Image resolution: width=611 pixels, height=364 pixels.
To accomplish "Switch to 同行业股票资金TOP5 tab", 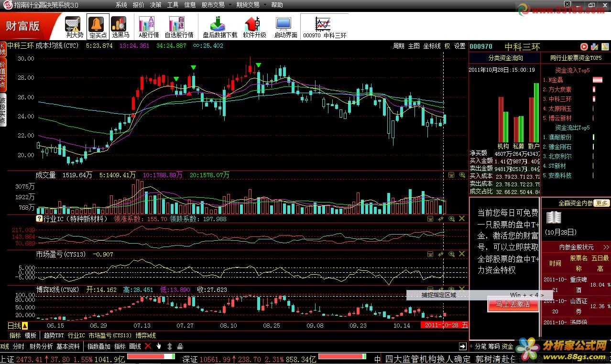I will pos(576,58).
